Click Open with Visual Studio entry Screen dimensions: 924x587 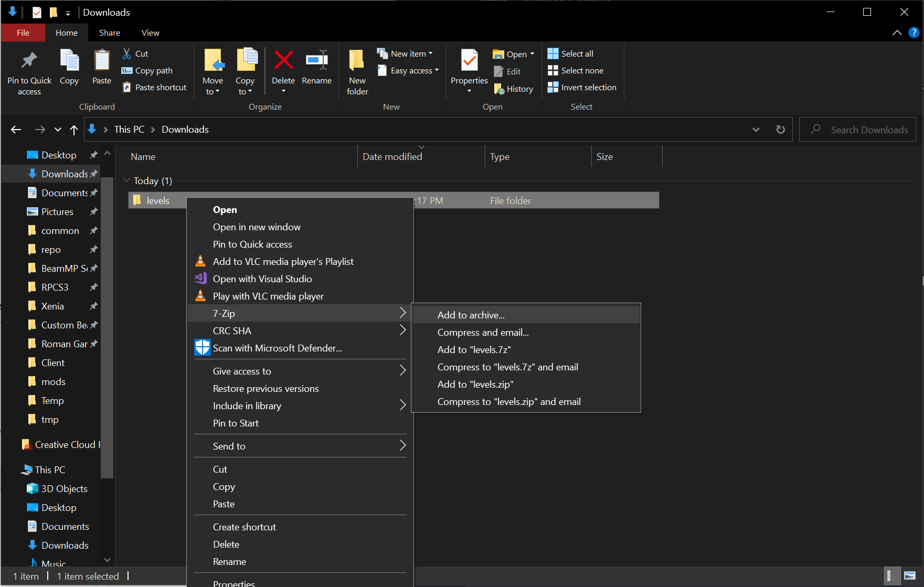[300, 279]
